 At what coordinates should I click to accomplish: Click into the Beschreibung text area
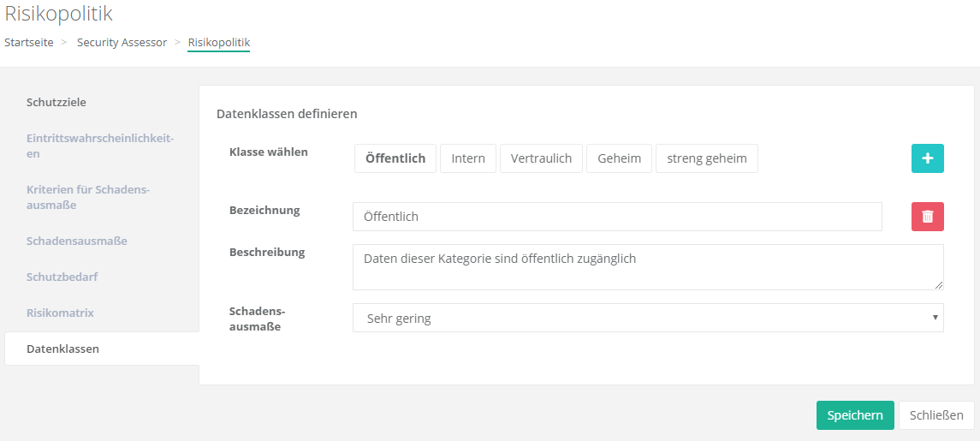pos(647,267)
